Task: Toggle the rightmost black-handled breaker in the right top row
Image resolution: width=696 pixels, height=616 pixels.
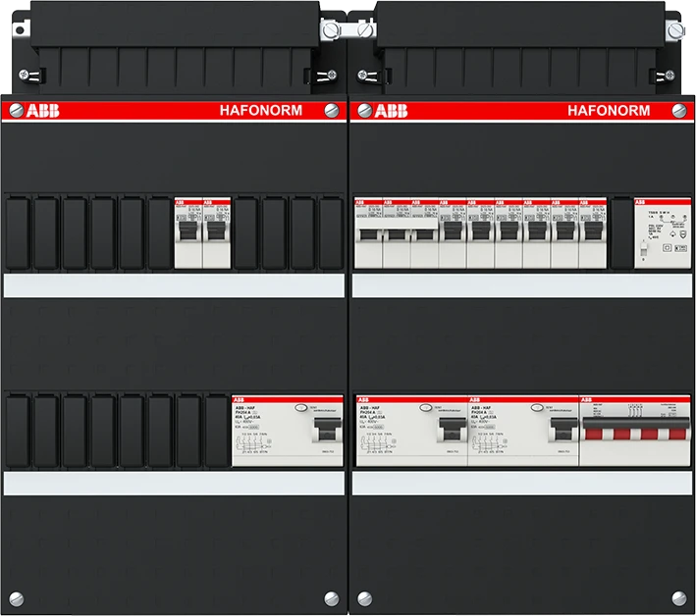Action: tap(592, 231)
